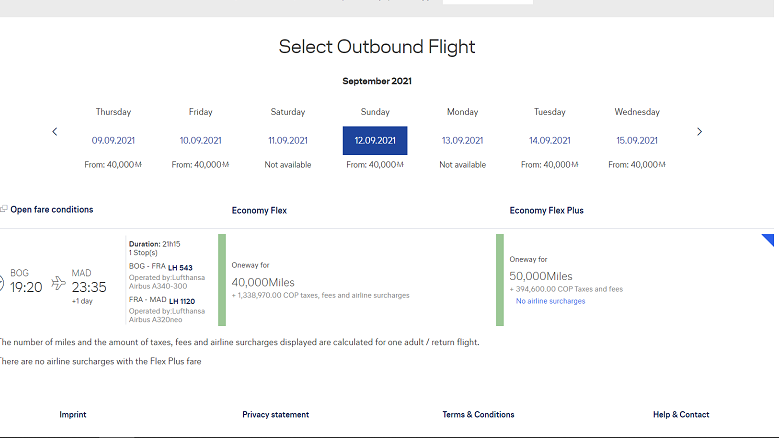Click 'From: 40,000' under Sunday
The height and width of the screenshot is (438, 779).
[x=375, y=164]
